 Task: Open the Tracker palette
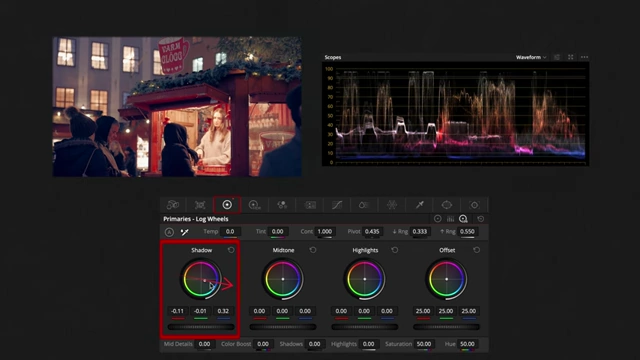coord(474,204)
